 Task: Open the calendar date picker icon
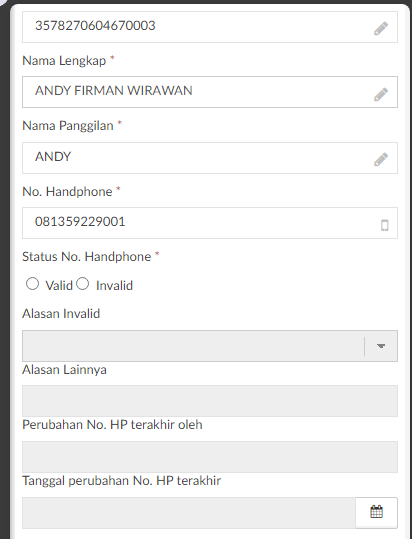[x=376, y=512]
